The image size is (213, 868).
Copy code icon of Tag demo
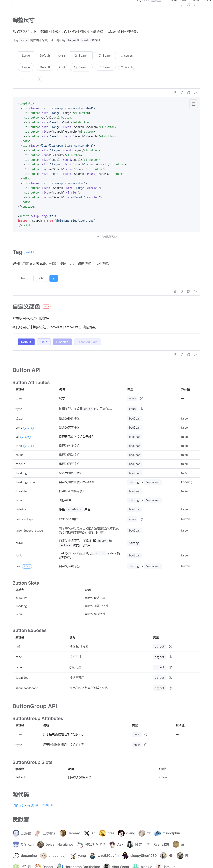tap(188, 291)
